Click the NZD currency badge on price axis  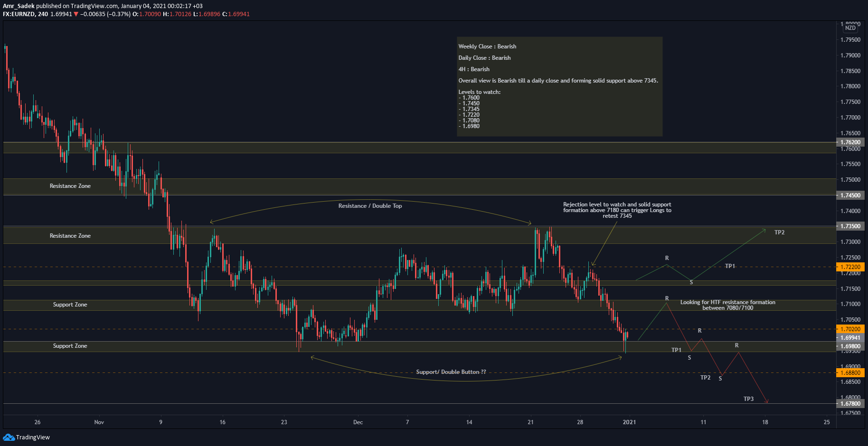click(x=850, y=28)
